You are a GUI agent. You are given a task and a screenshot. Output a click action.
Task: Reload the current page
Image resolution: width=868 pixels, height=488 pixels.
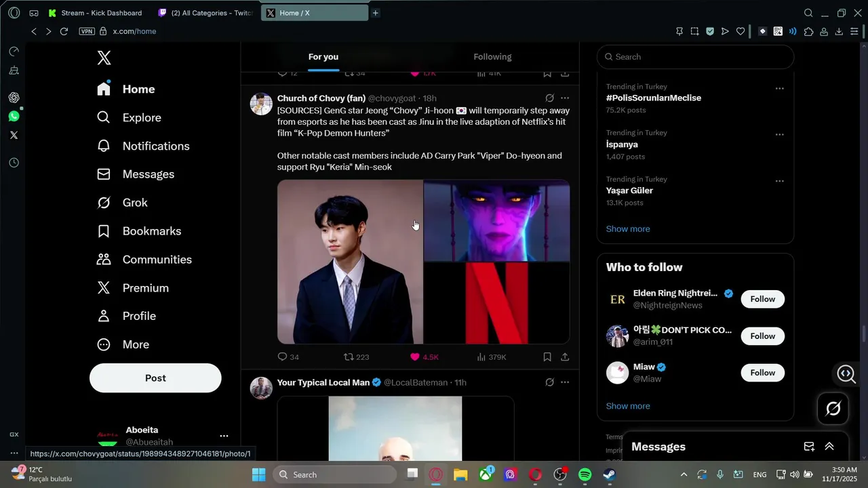[x=64, y=31]
